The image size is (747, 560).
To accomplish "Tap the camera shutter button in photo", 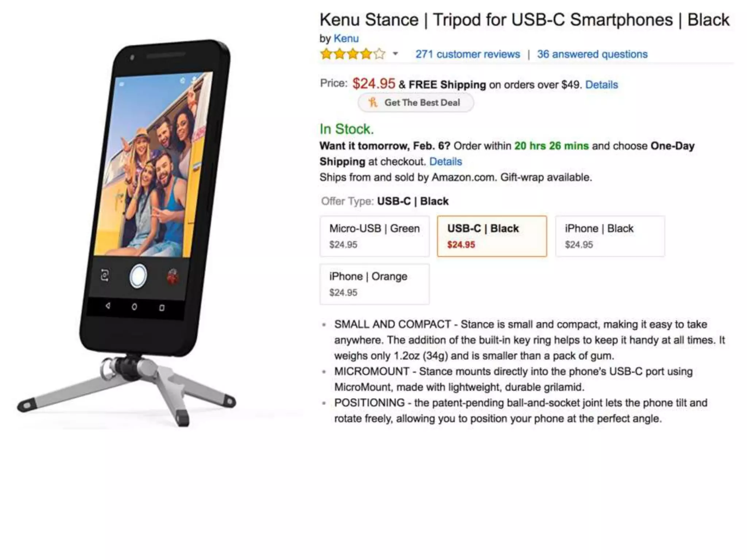I will click(x=138, y=276).
